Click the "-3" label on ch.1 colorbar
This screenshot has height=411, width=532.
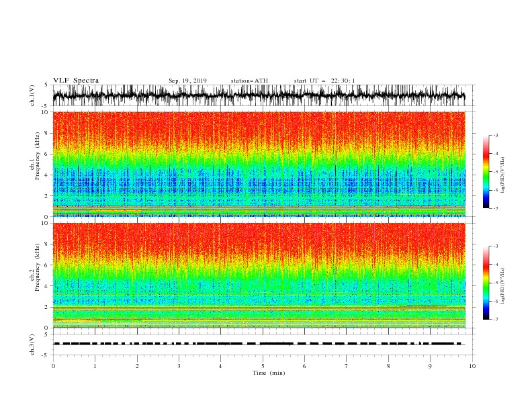[x=496, y=135]
